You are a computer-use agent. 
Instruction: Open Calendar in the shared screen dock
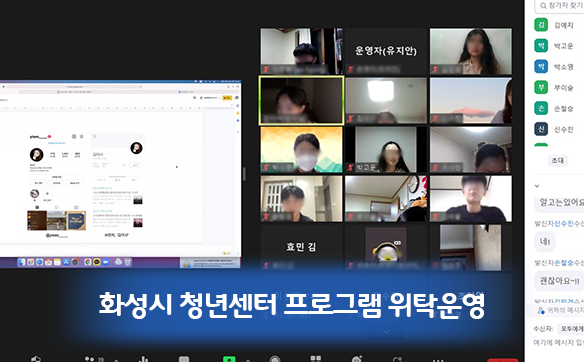click(x=48, y=262)
